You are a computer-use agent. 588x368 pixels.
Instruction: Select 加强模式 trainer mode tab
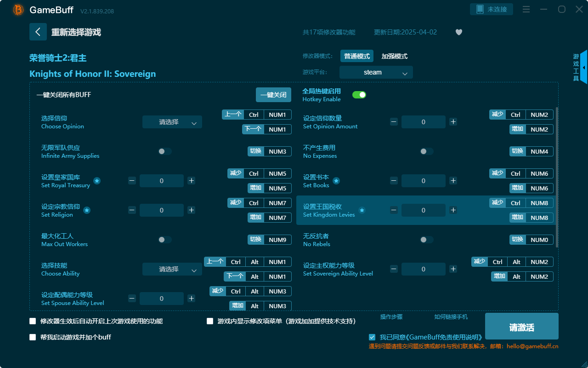(395, 56)
